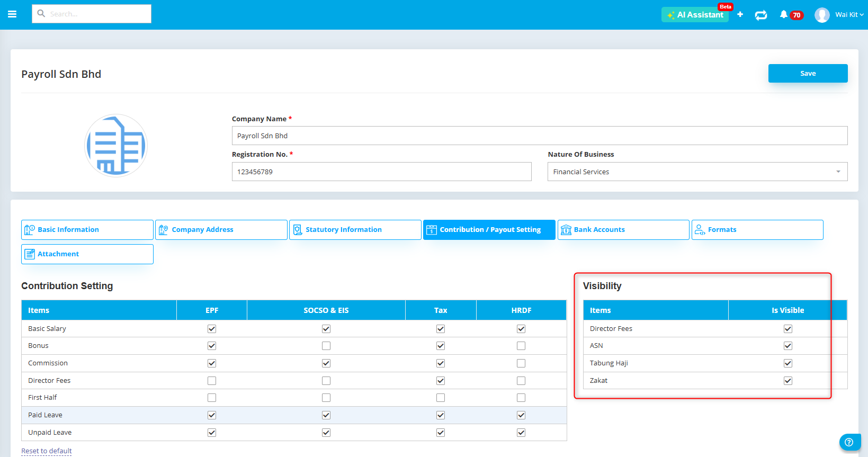The width and height of the screenshot is (868, 457).
Task: Open the hamburger menu icon
Action: [12, 14]
